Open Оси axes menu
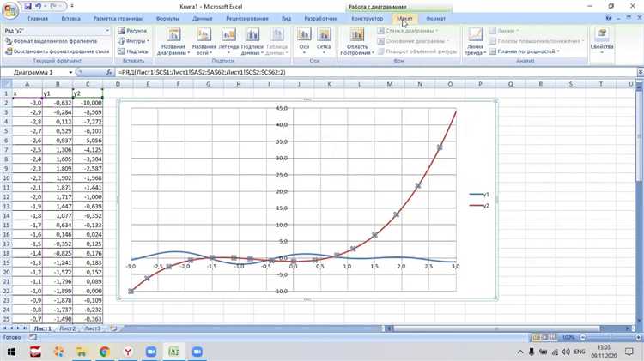This screenshot has width=644, height=361. (304, 41)
